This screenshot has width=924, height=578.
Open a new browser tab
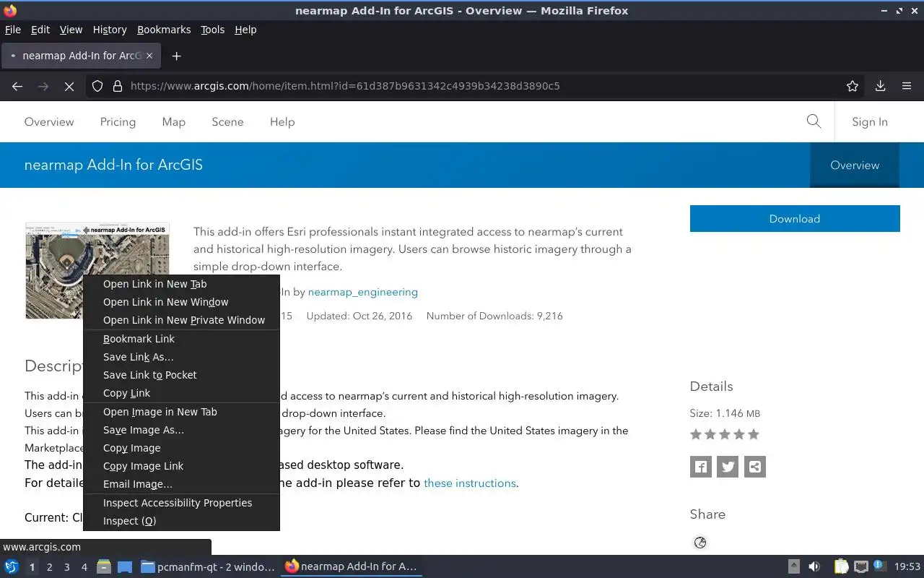click(176, 56)
